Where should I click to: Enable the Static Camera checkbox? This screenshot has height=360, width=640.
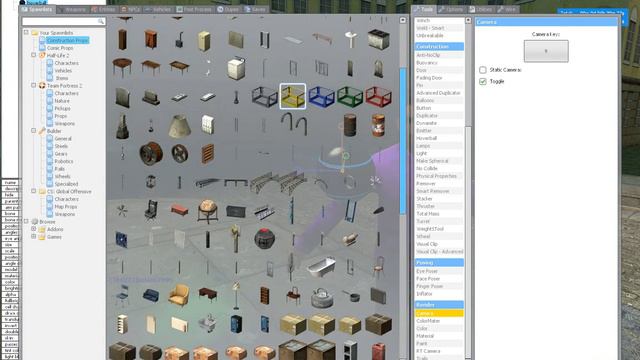(483, 70)
